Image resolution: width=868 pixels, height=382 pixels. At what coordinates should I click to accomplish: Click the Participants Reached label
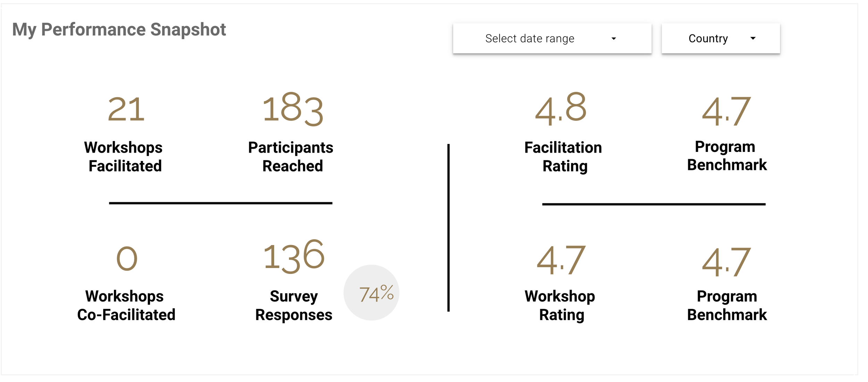click(291, 157)
